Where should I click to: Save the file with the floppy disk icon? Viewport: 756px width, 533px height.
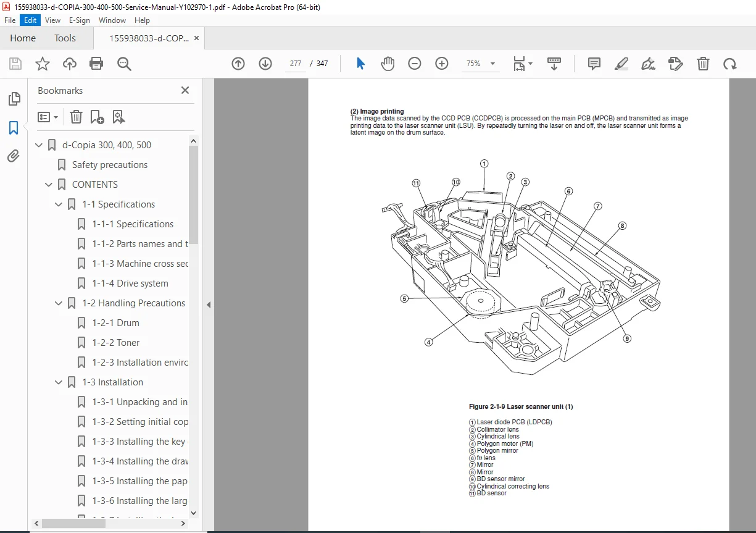(15, 64)
